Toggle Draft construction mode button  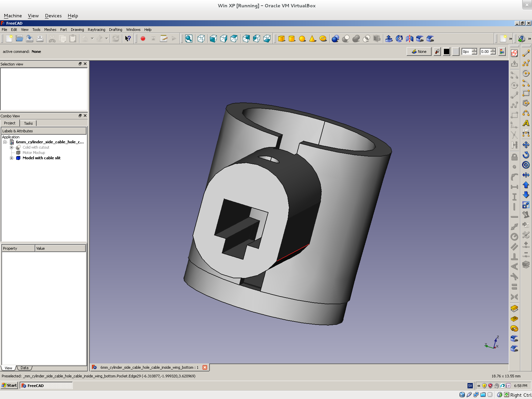click(x=437, y=52)
